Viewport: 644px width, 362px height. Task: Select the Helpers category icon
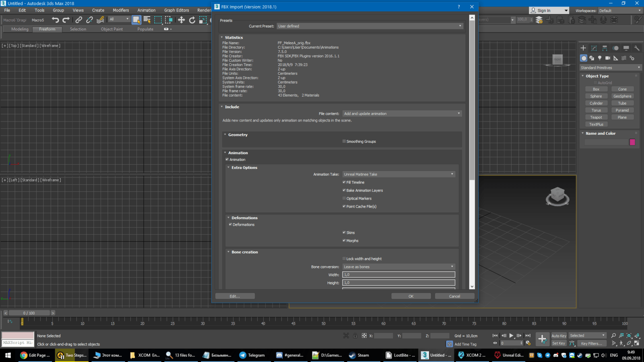pyautogui.click(x=616, y=58)
